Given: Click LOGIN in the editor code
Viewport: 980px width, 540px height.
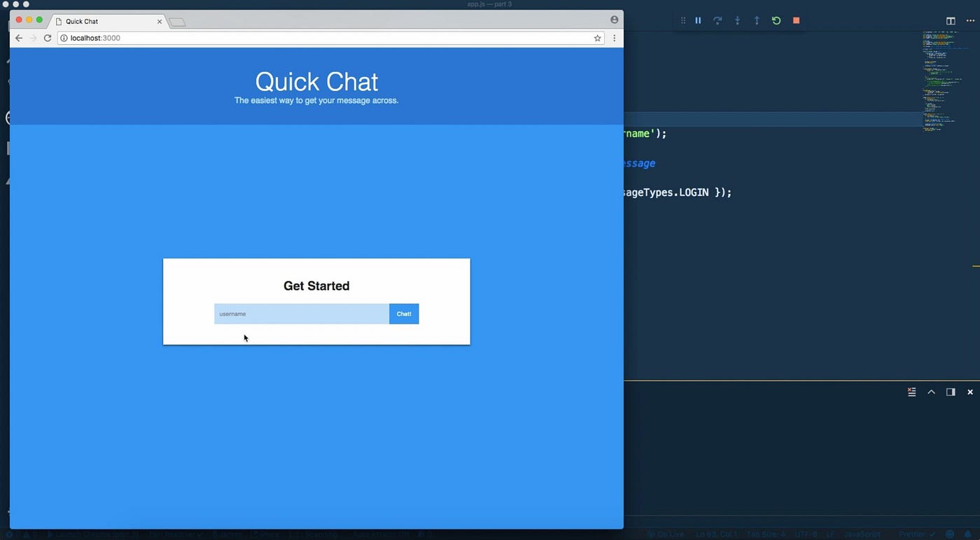Looking at the screenshot, I should (x=694, y=192).
